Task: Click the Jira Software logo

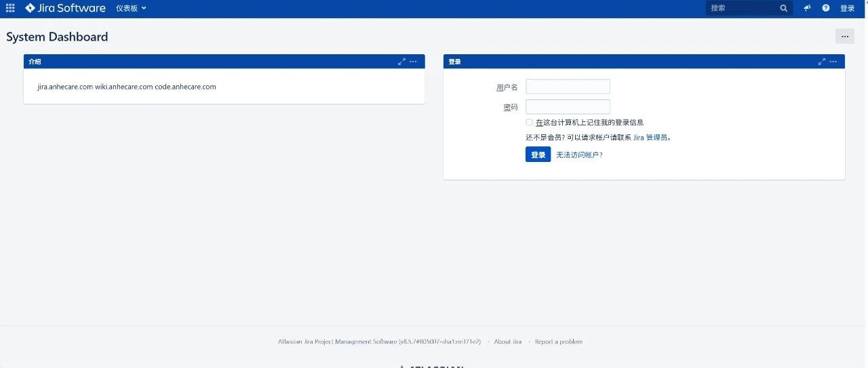Action: pyautogui.click(x=65, y=8)
